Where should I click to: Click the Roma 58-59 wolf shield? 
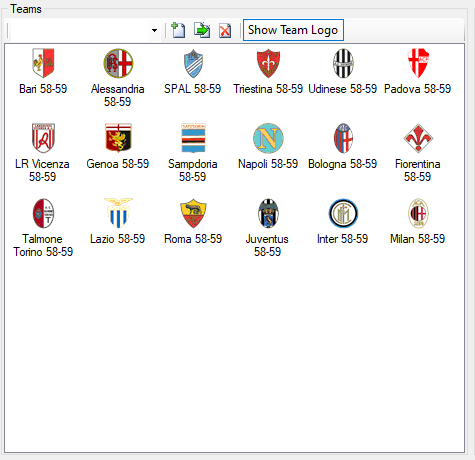[193, 213]
